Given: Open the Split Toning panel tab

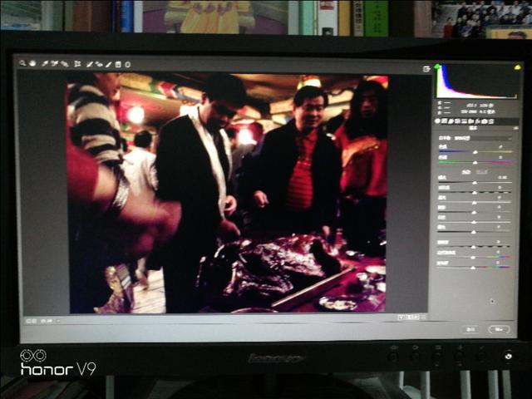Looking at the screenshot, I should coord(465,121).
